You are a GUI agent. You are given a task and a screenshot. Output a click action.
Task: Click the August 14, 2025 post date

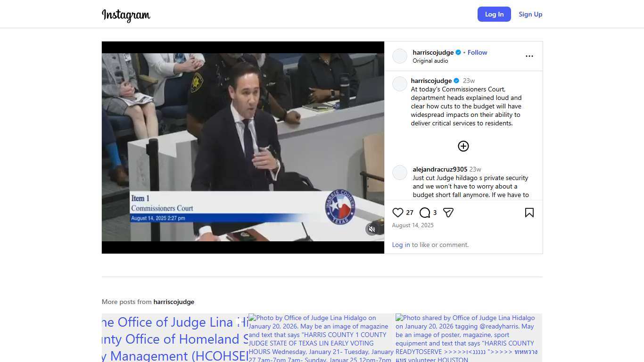click(413, 225)
